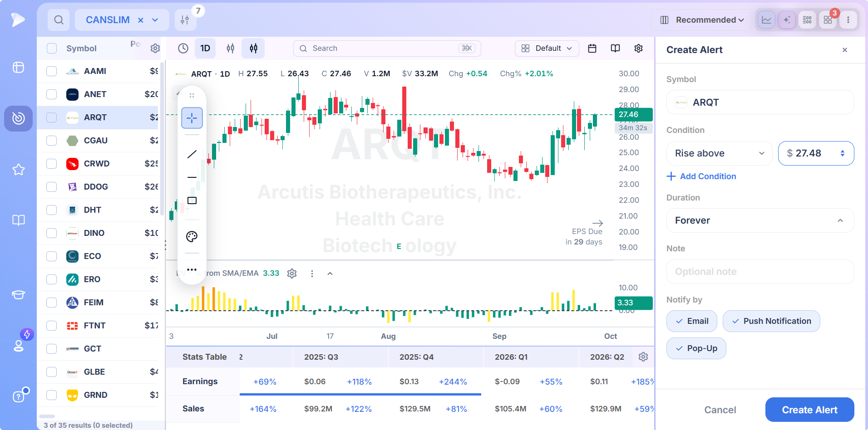Select the trend line drawing tool
868x430 pixels.
192,154
